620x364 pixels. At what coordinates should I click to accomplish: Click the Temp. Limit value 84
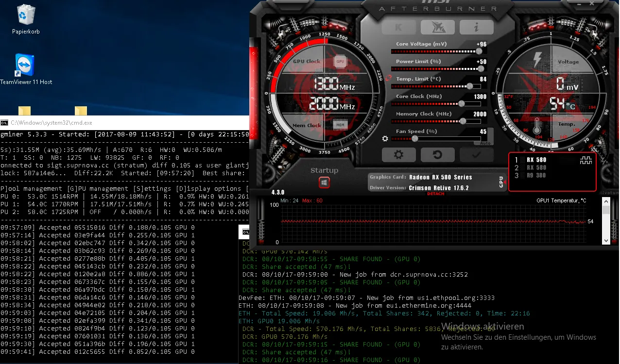pyautogui.click(x=483, y=79)
